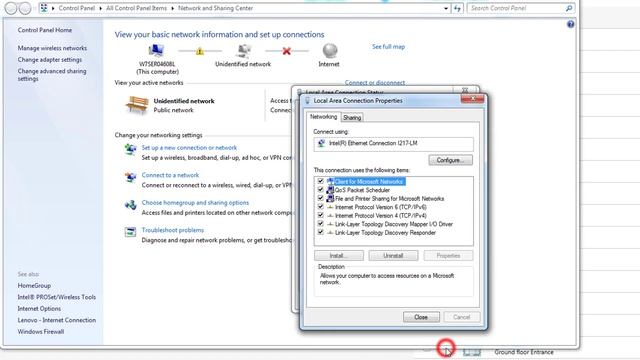Click the Install... button
Viewport: 640px width, 360px height.
[339, 256]
